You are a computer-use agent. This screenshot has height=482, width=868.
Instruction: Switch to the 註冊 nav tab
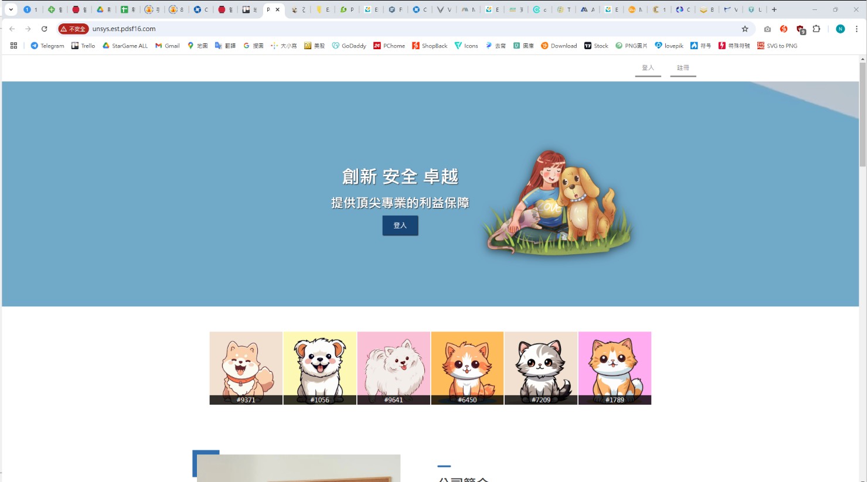pyautogui.click(x=683, y=68)
